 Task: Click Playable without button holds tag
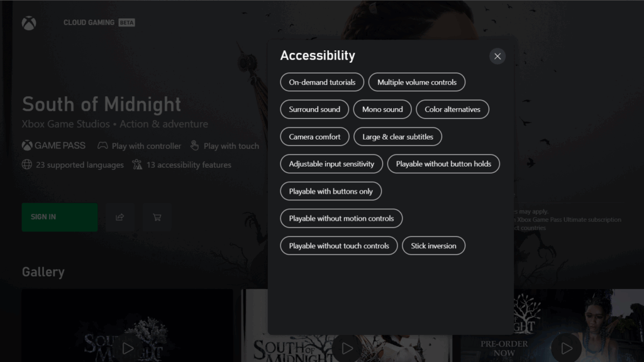(x=443, y=164)
